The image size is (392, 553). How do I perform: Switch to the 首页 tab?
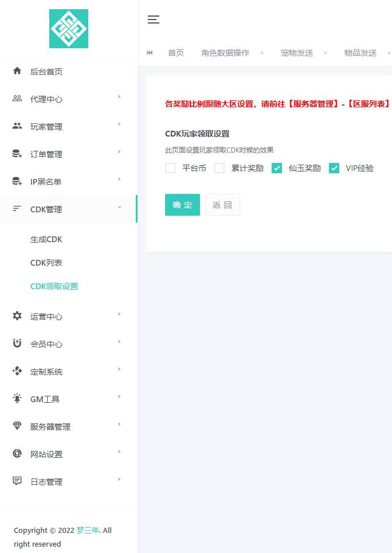tap(176, 53)
